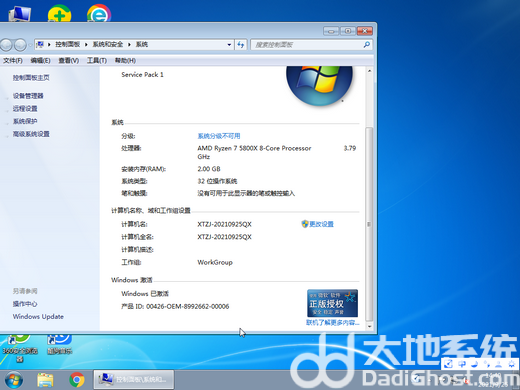Click the 2.00 GB RAM value

click(209, 169)
